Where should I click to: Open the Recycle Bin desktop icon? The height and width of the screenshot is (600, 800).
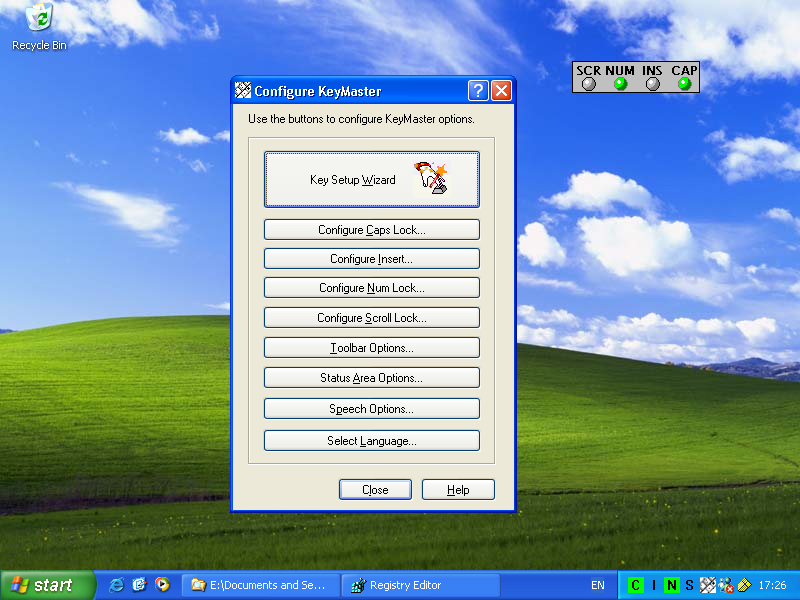tap(39, 27)
